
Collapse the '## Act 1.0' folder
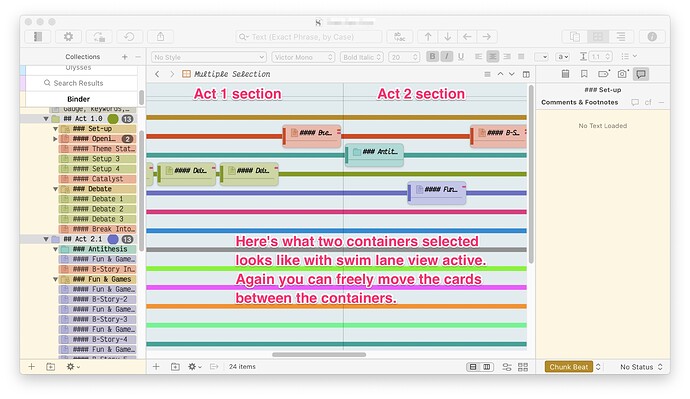click(x=46, y=119)
